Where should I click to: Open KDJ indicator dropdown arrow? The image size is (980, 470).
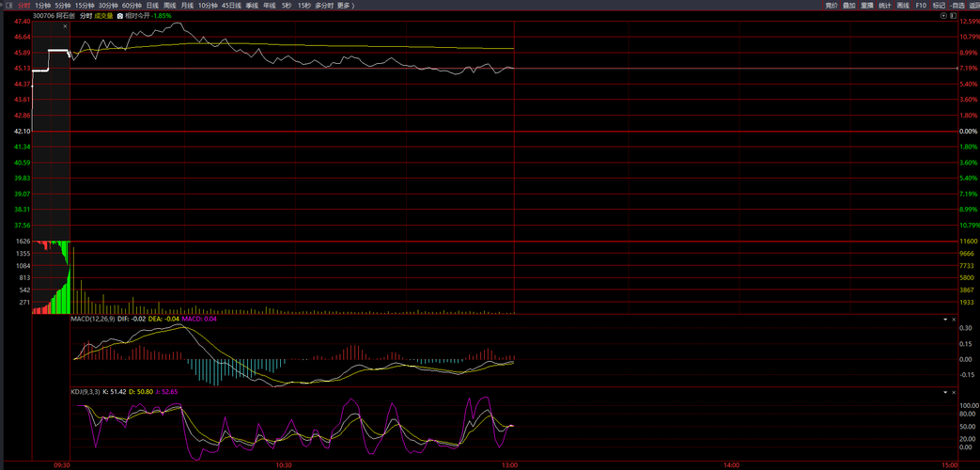(945, 392)
